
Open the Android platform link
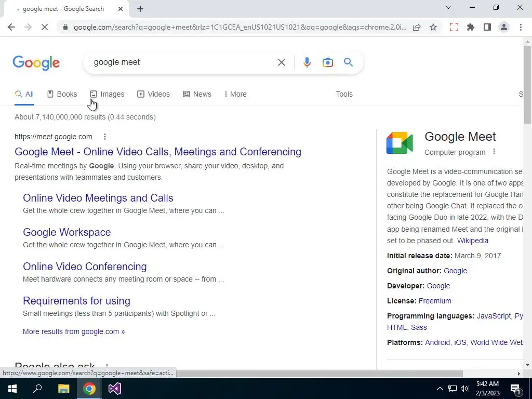coord(437,342)
